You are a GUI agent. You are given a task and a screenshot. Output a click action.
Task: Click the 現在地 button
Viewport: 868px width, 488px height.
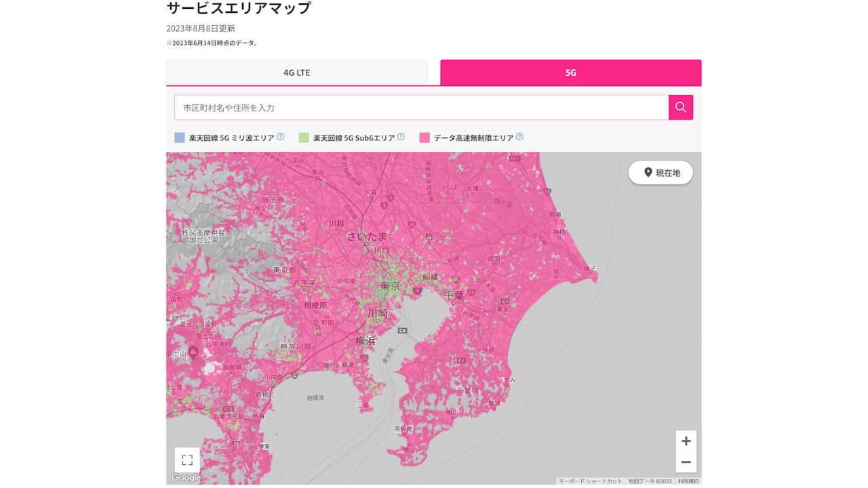pos(660,172)
